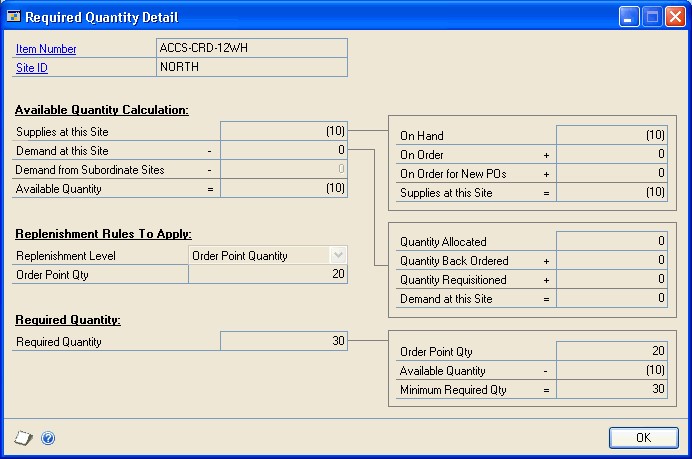Click the On Hand label
Viewport: 692px width, 459px height.
point(422,135)
